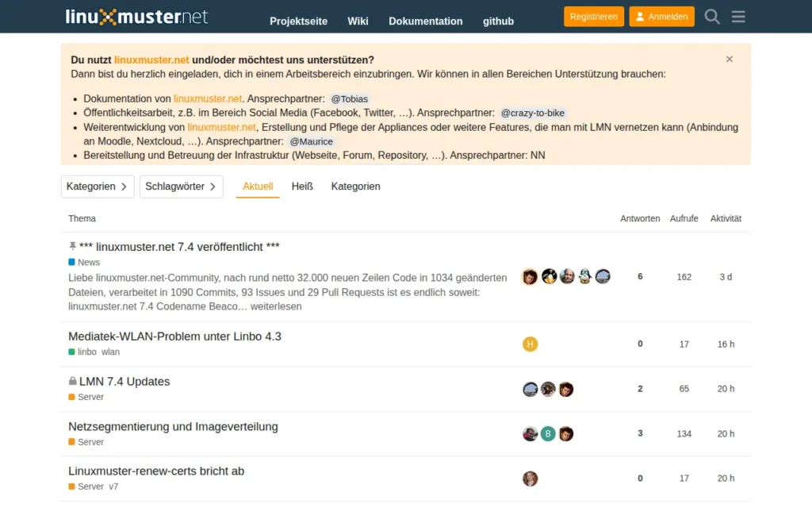This screenshot has height=508, width=812.
Task: Click second avatar in LMN 7.4 Updates row
Action: (x=548, y=389)
